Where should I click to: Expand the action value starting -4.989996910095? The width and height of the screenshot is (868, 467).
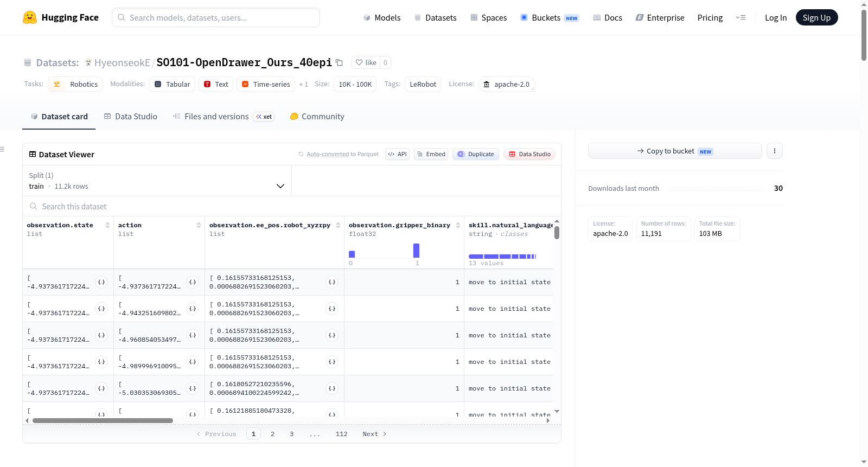point(193,362)
